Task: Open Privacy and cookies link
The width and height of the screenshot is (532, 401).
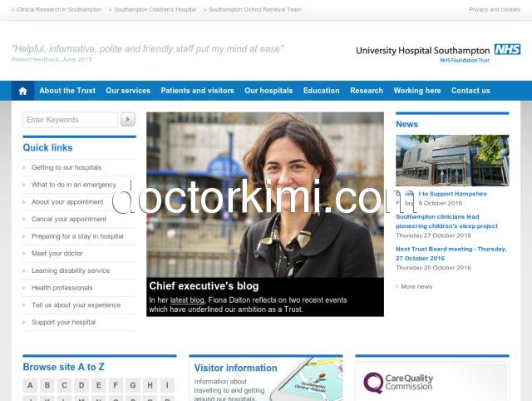Action: (x=495, y=10)
